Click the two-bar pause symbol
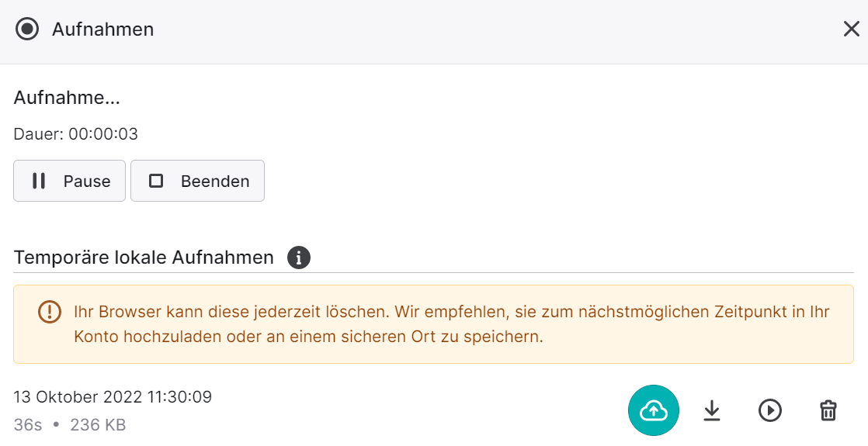 (x=39, y=181)
